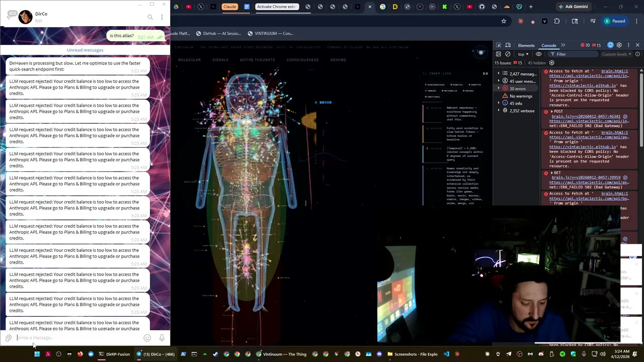The image size is (644, 362).
Task: Click the 30 errors counter in DevTools header
Action: click(585, 45)
